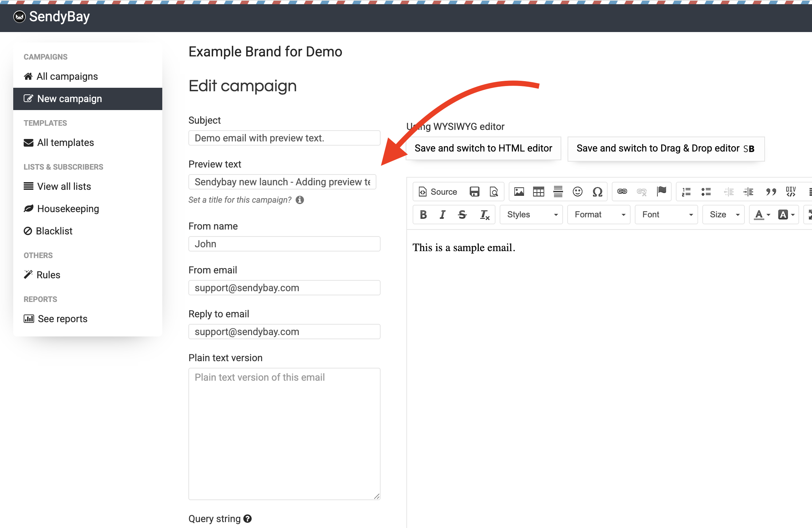Click Set a title for this campaign link
The image size is (812, 528).
tap(240, 200)
